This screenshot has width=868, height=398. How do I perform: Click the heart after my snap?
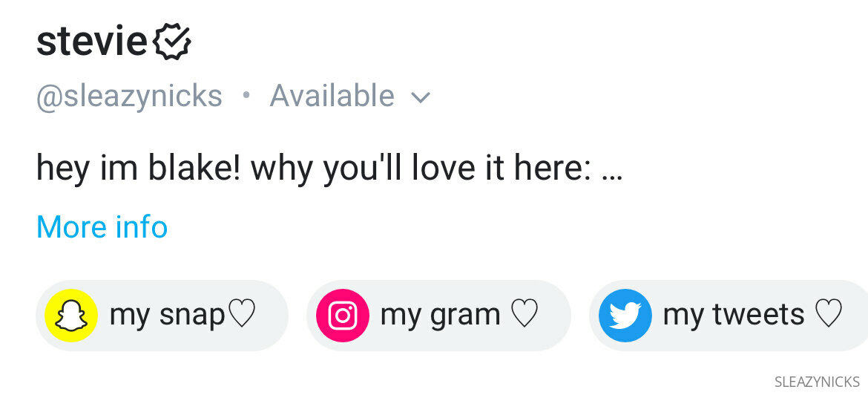pyautogui.click(x=243, y=313)
